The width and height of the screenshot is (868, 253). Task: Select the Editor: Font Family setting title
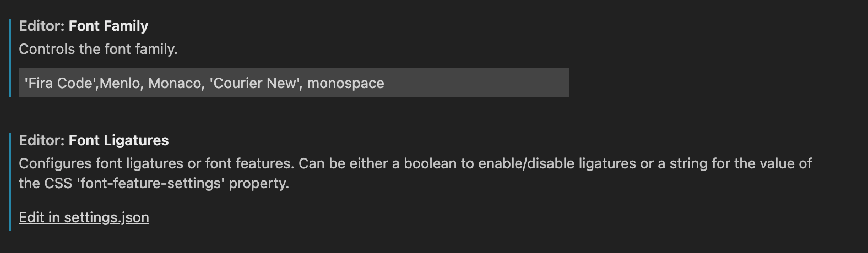[x=84, y=26]
